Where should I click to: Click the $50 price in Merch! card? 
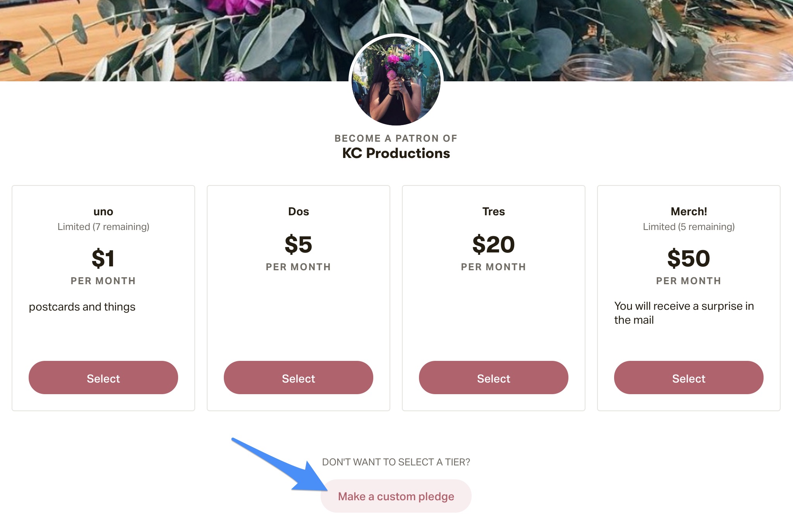tap(689, 258)
